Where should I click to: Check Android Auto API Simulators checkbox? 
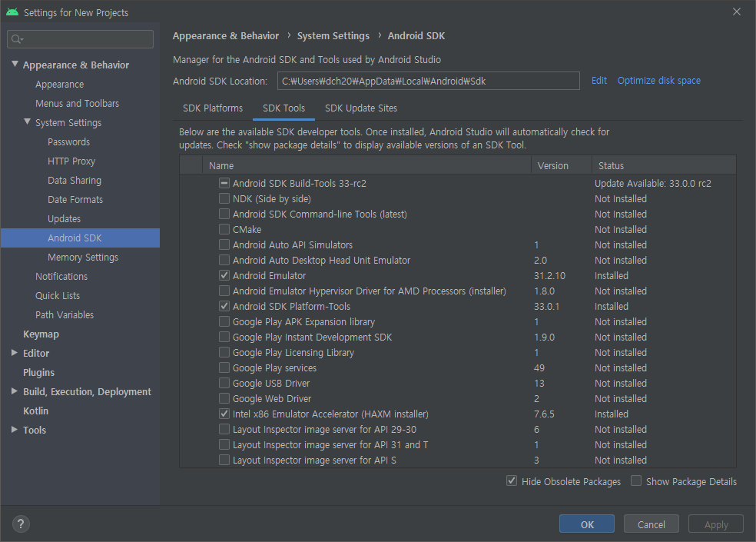[224, 244]
